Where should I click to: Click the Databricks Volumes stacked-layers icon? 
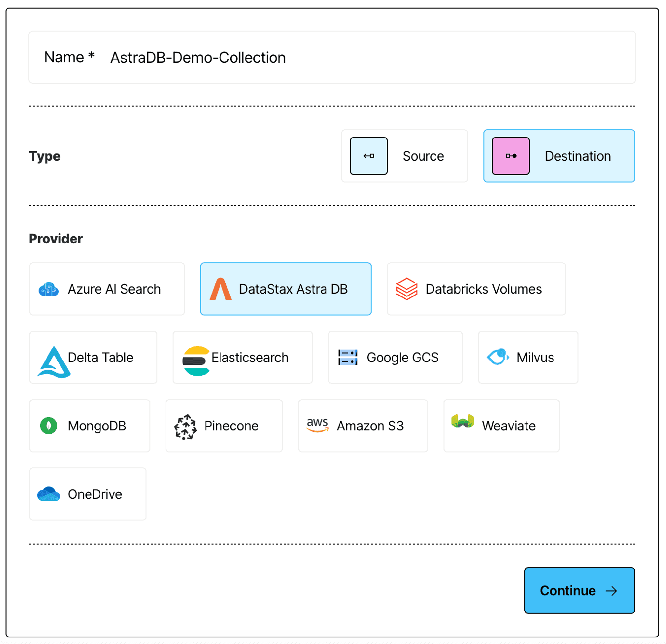pyautogui.click(x=406, y=289)
